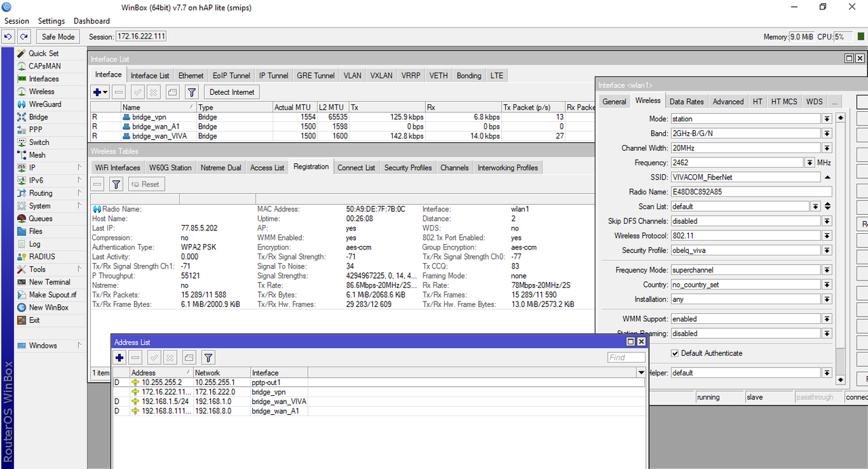868x469 pixels.
Task: Click the undo arrow in top toolbar
Action: (x=8, y=37)
